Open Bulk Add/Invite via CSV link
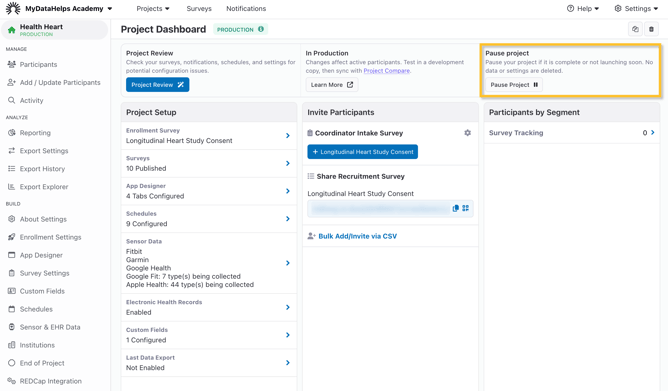 click(357, 236)
